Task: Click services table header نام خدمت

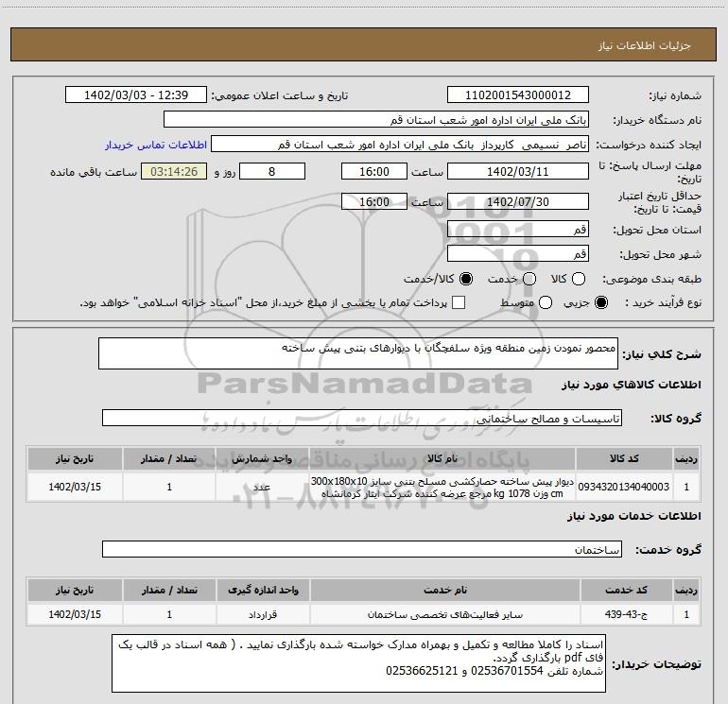Action: pos(444,590)
